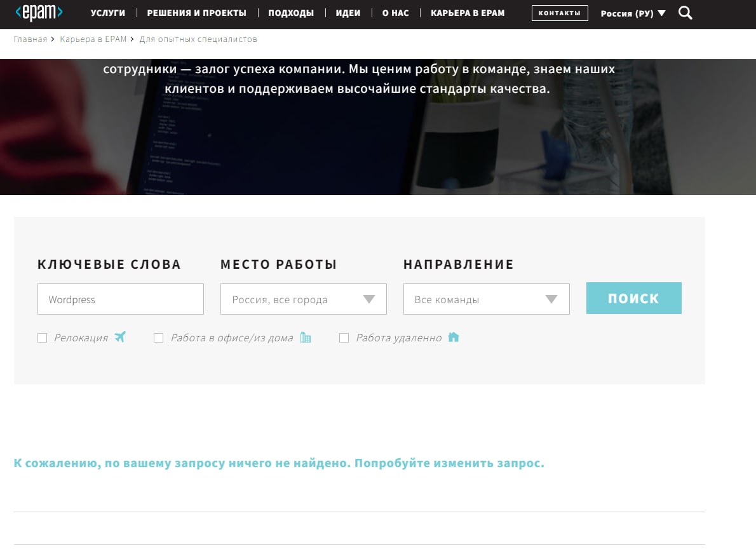Viewport: 756px width, 558px height.
Task: Click the home icon beside Работа удаленно
Action: pos(454,337)
